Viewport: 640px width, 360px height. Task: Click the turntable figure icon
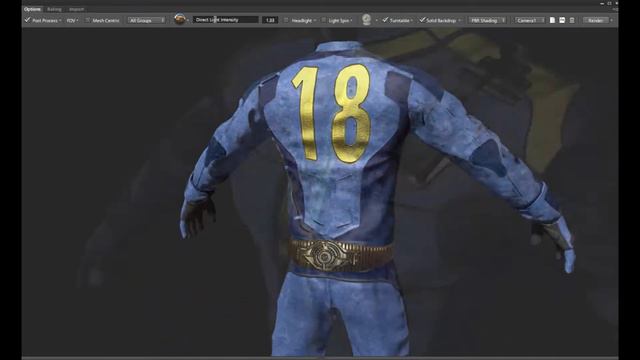pos(367,19)
